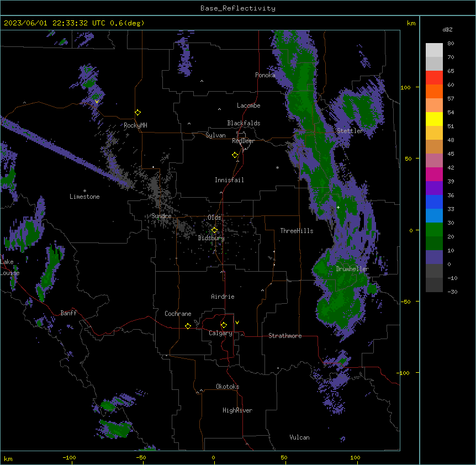The image size is (476, 465).
Task: Click the Strathmore city label
Action: pyautogui.click(x=285, y=336)
